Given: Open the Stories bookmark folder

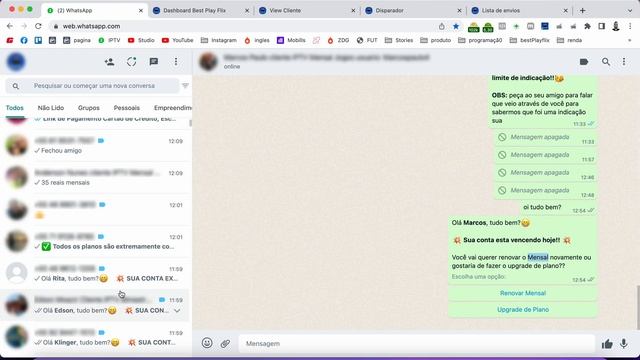Looking at the screenshot, I should [x=399, y=40].
